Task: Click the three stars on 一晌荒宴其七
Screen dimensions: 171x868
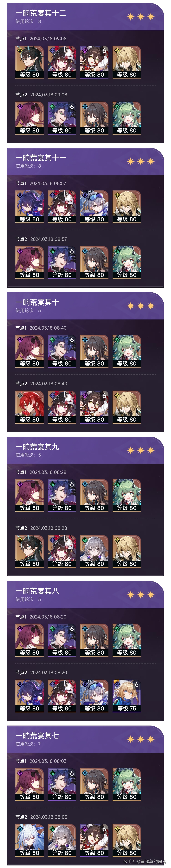Action: click(x=141, y=739)
